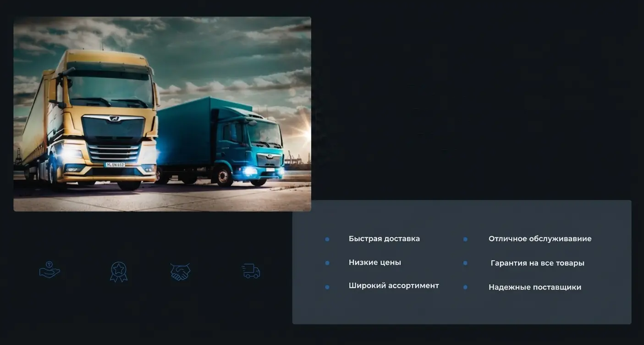
Task: Click the bullet next to Низкие цены
Action: (x=327, y=263)
